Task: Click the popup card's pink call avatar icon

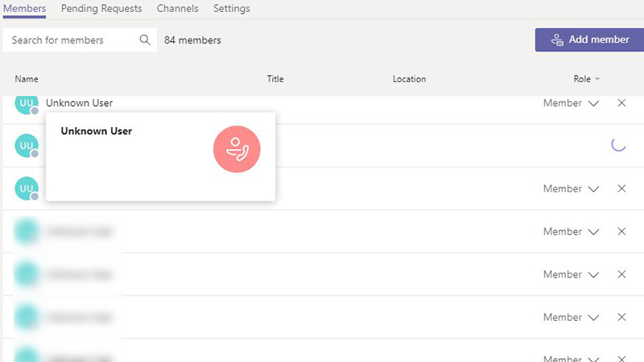Action: click(x=237, y=149)
